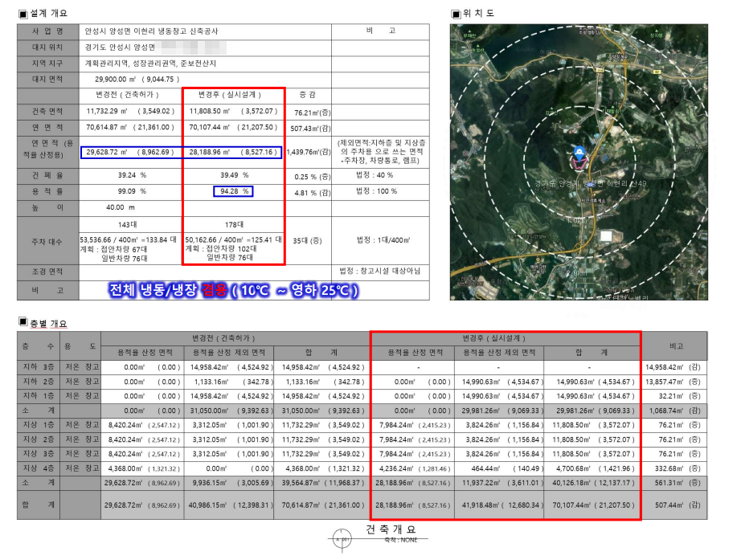
Task: Click the circular drawing marker beside 건축개요 title
Action: 342,539
